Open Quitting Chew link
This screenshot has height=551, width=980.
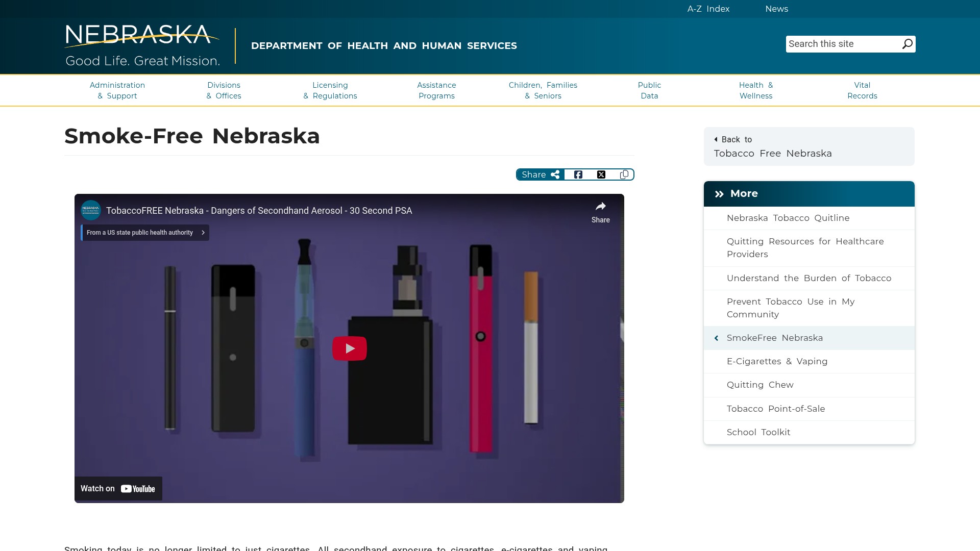809,385
